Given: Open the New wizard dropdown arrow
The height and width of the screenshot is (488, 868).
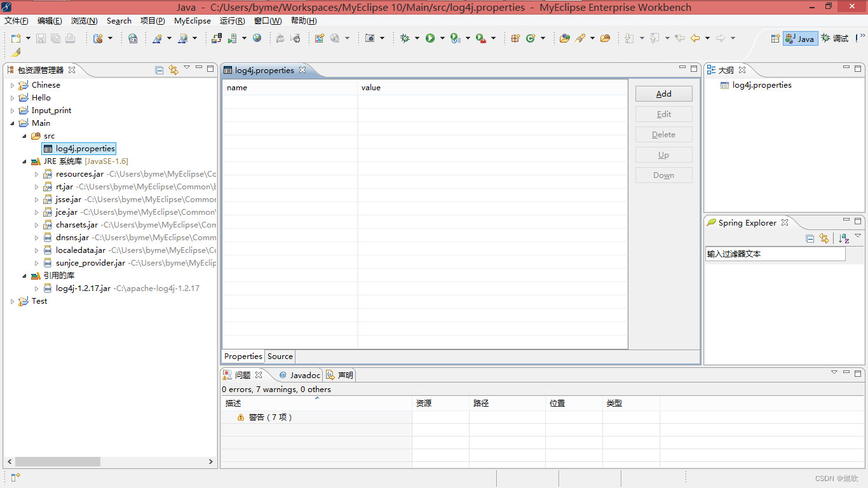Looking at the screenshot, I should pos(28,38).
